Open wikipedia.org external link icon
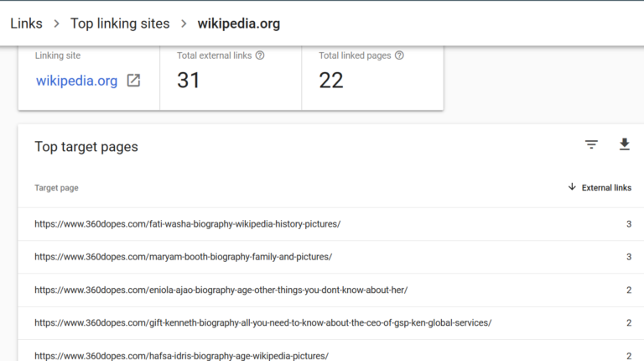 [133, 81]
